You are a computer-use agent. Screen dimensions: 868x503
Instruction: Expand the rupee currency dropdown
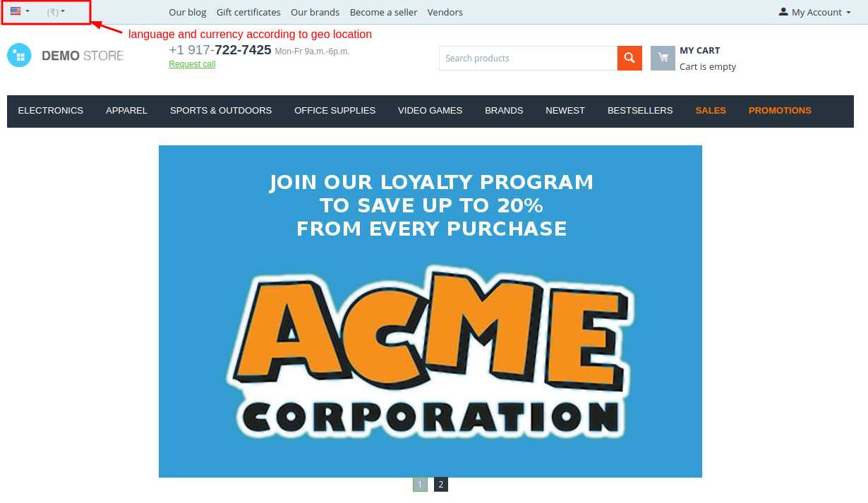[56, 12]
